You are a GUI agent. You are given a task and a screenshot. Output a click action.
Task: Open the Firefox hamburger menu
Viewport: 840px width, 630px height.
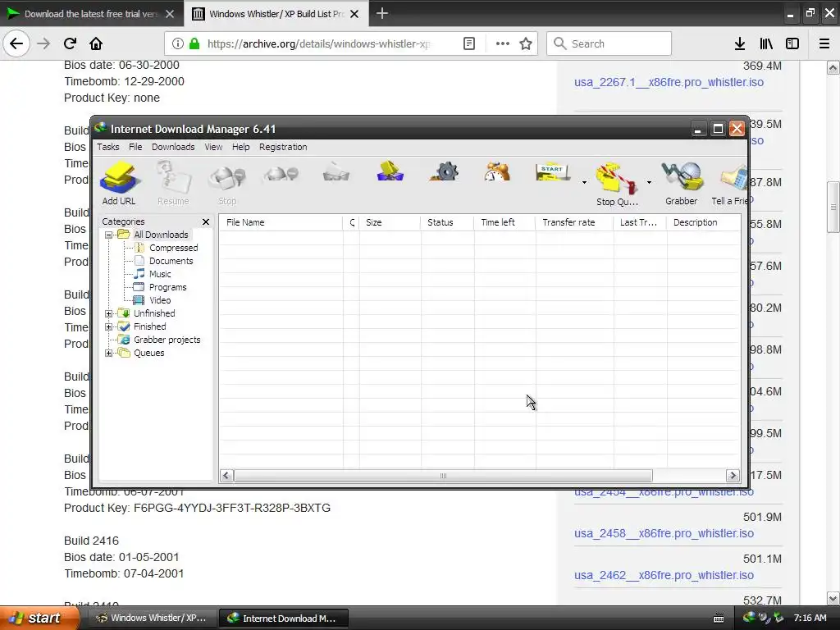click(x=824, y=44)
